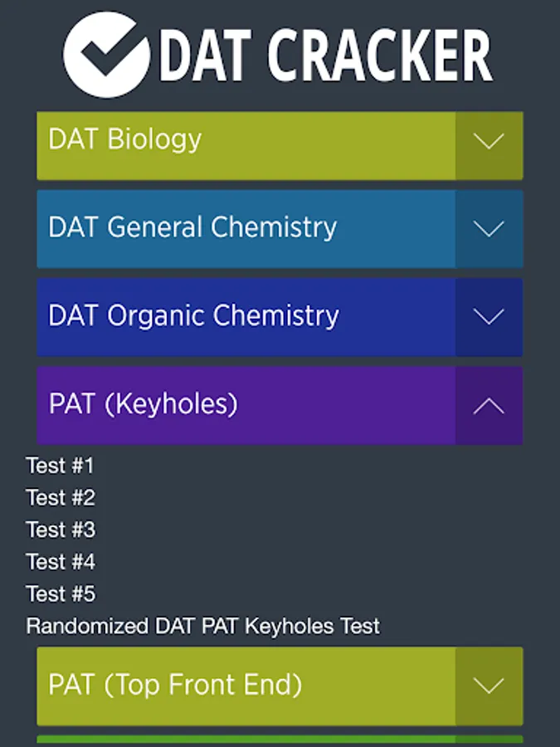Select the DAT Organic Chemistry header
Image resolution: width=560 pixels, height=747 pixels.
246,317
